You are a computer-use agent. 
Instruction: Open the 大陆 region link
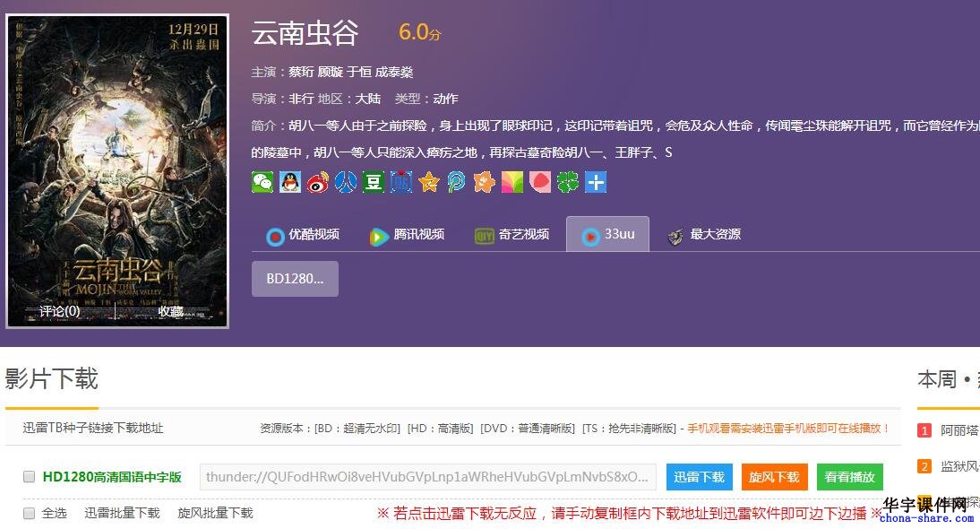(x=368, y=99)
